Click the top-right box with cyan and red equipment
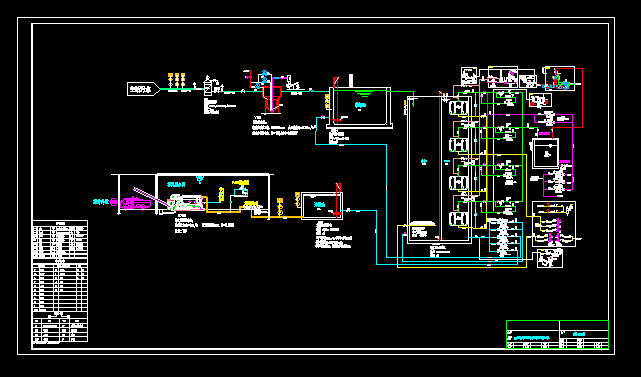Screen dimensions: 641x377 tap(559, 79)
